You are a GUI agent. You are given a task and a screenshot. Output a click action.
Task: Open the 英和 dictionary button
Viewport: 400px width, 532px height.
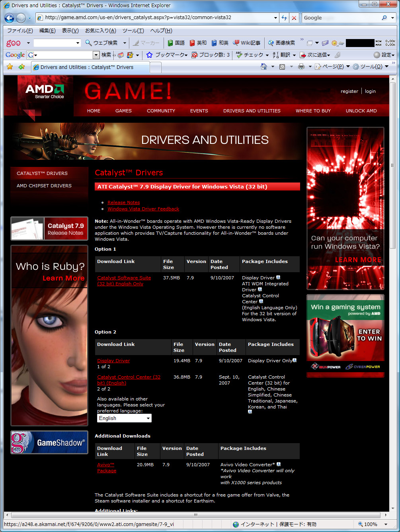tap(198, 43)
